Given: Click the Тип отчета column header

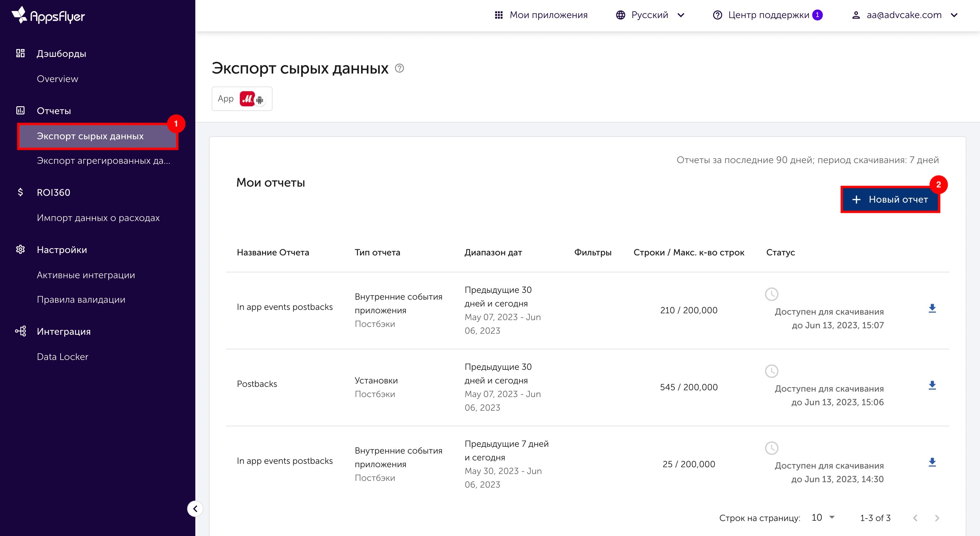Looking at the screenshot, I should (377, 252).
